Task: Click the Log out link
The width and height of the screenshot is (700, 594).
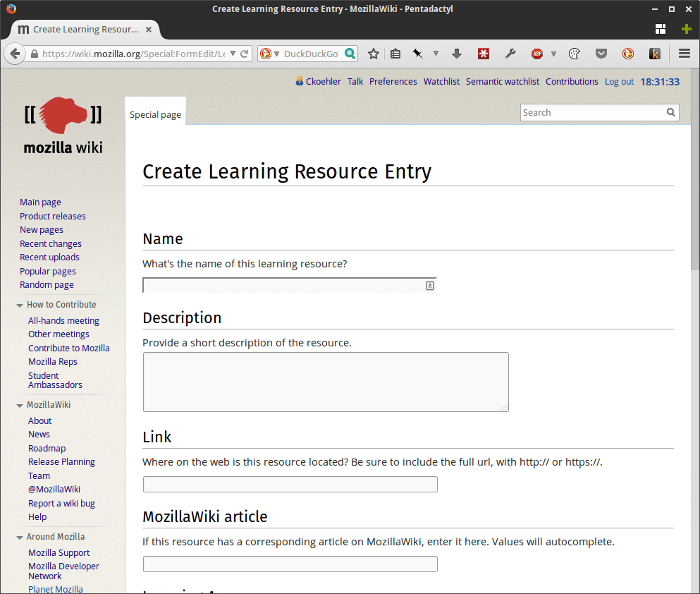Action: (619, 82)
